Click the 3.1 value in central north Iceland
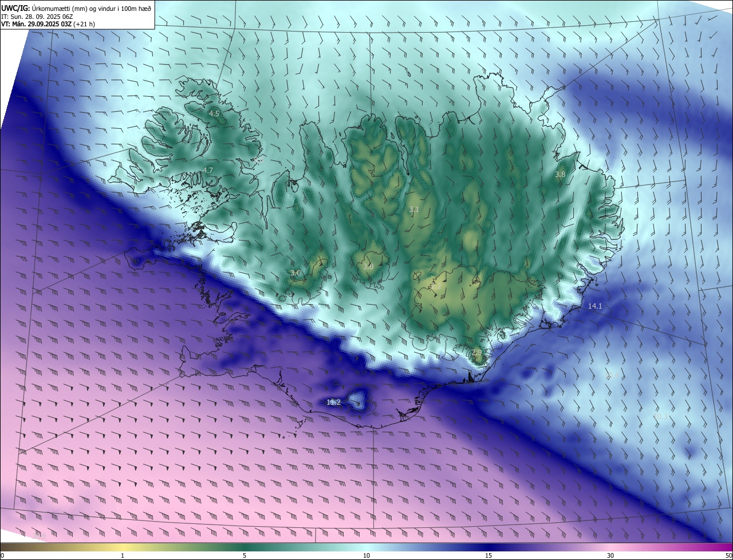 click(414, 210)
